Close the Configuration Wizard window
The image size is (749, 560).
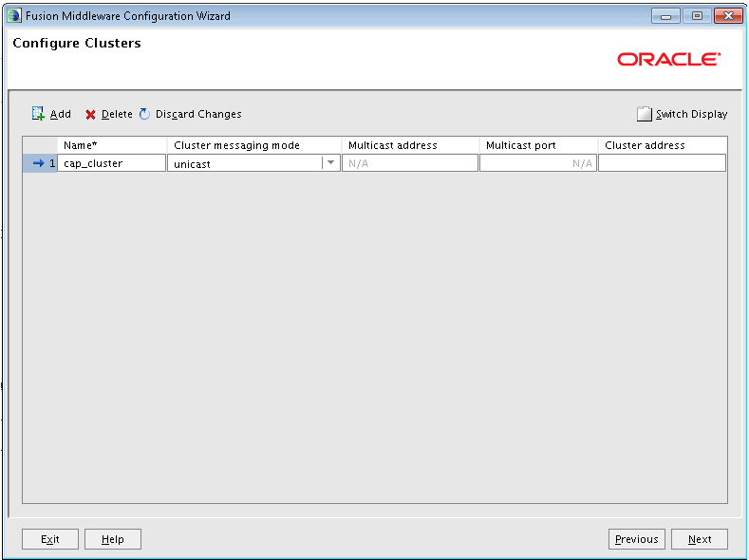point(728,16)
